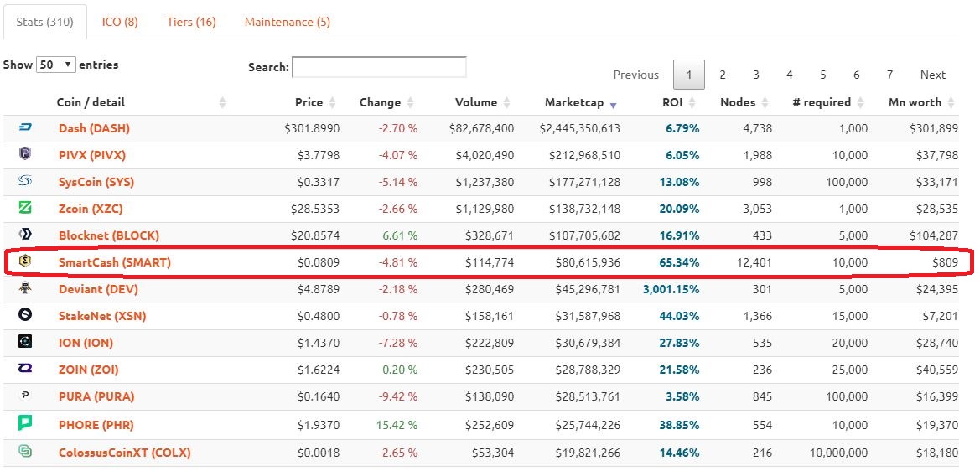Go to page 3
The width and height of the screenshot is (980, 471).
(x=755, y=75)
